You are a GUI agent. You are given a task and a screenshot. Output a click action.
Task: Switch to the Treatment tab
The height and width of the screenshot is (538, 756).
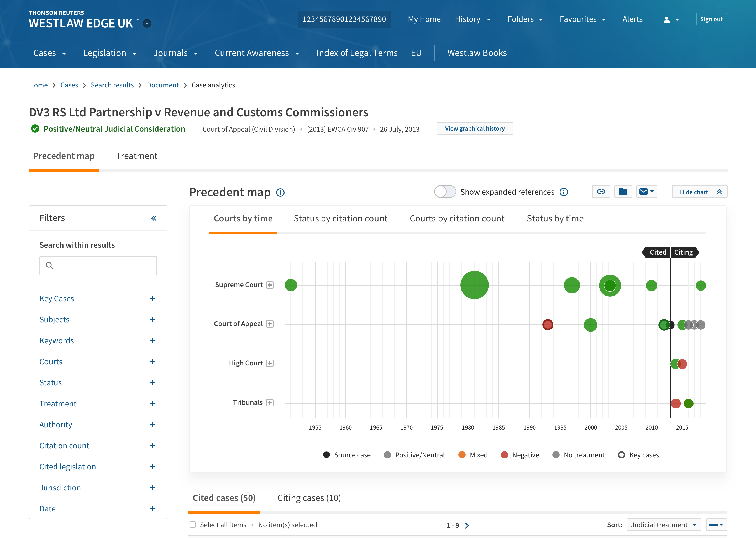point(136,156)
